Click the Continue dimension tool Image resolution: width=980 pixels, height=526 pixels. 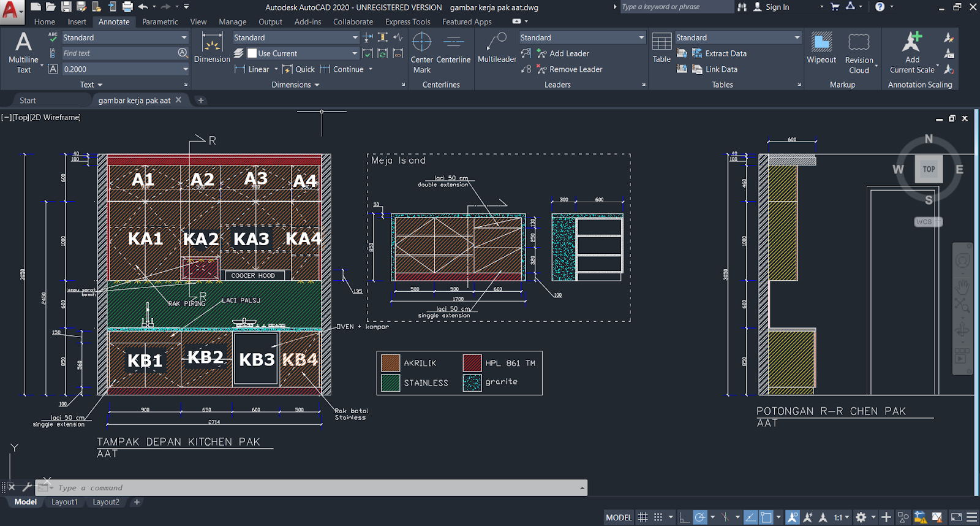click(342, 69)
